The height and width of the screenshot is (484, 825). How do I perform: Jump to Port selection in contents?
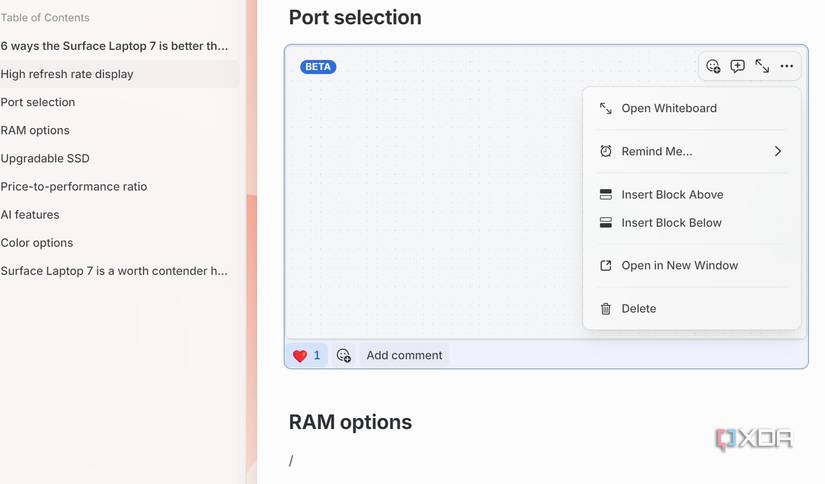click(38, 103)
